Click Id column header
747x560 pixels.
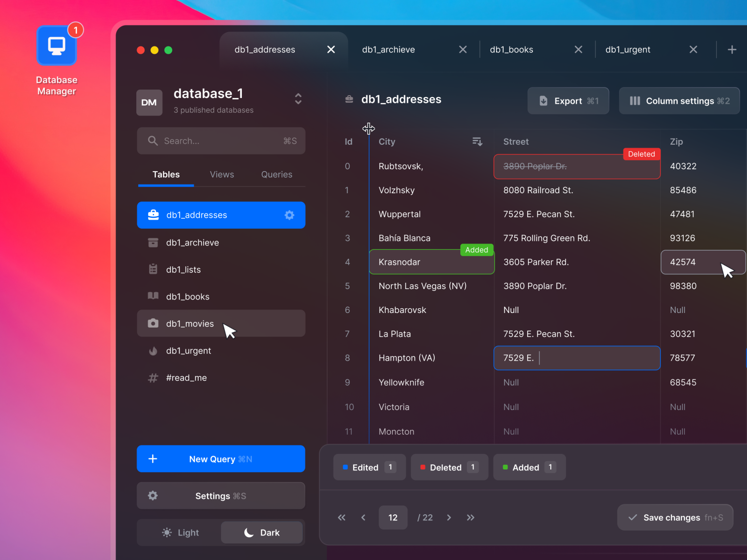349,141
